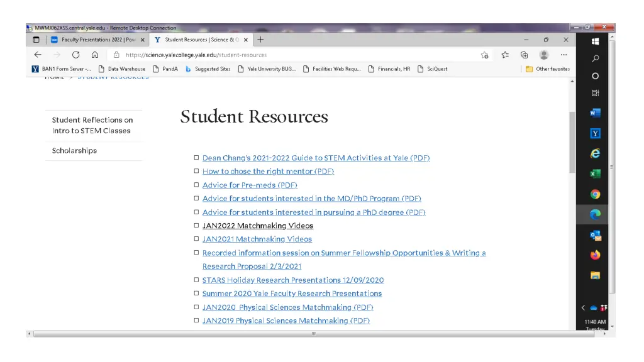
Task: Open Dean Chang's 2021-2022 Guide to STEM Activities
Action: [316, 158]
